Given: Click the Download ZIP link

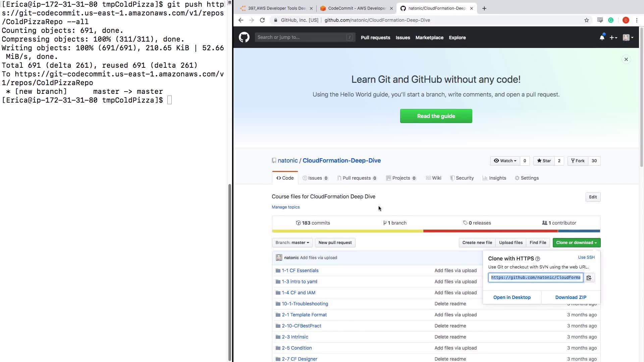Looking at the screenshot, I should tap(571, 297).
